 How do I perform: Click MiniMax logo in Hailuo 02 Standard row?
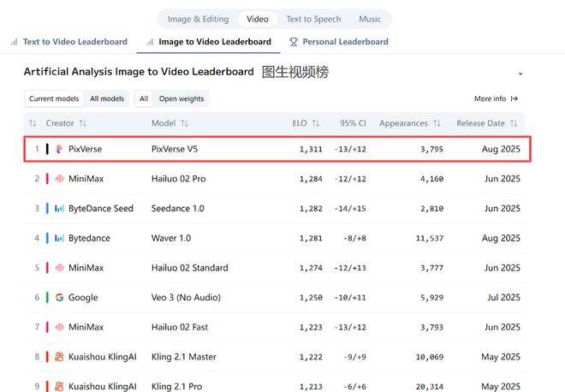(59, 268)
